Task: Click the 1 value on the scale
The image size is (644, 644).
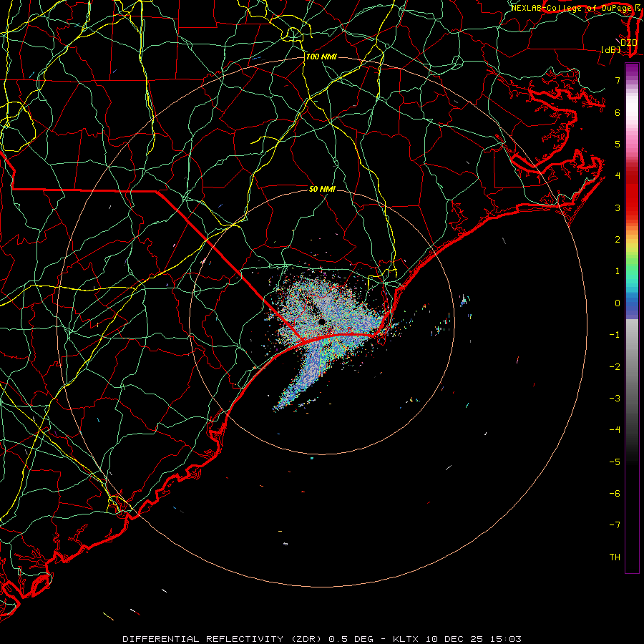Action: click(618, 271)
